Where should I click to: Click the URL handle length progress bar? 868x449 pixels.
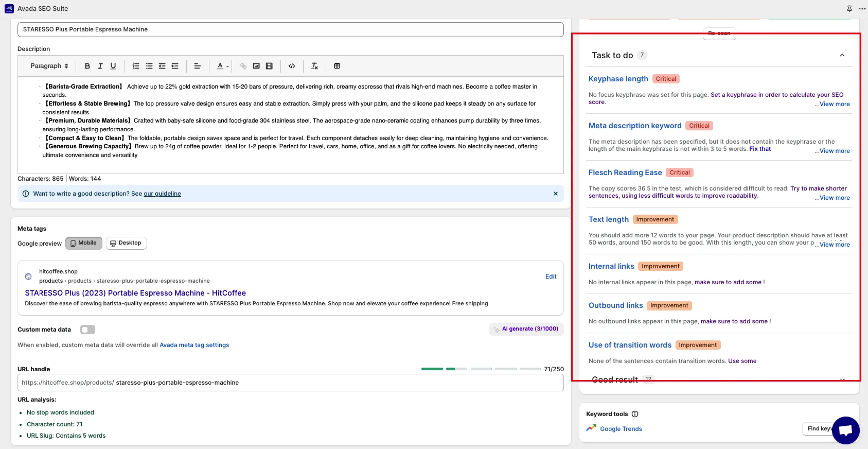click(x=481, y=369)
